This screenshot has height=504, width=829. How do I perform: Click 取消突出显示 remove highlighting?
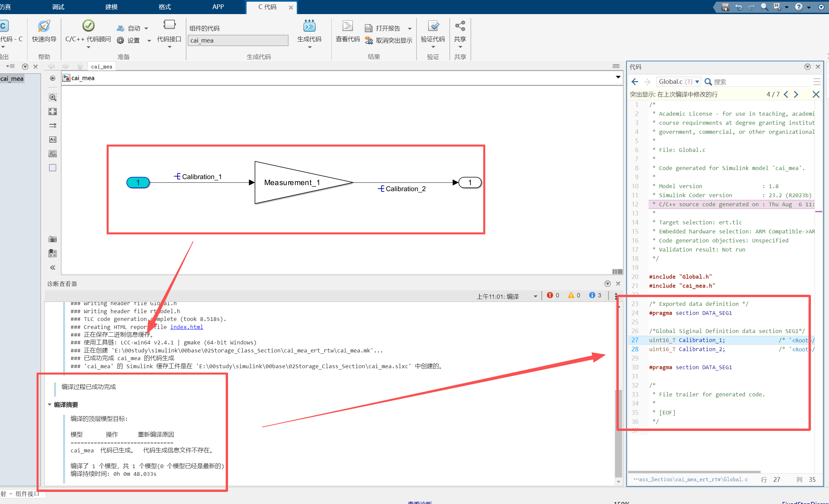pos(389,40)
